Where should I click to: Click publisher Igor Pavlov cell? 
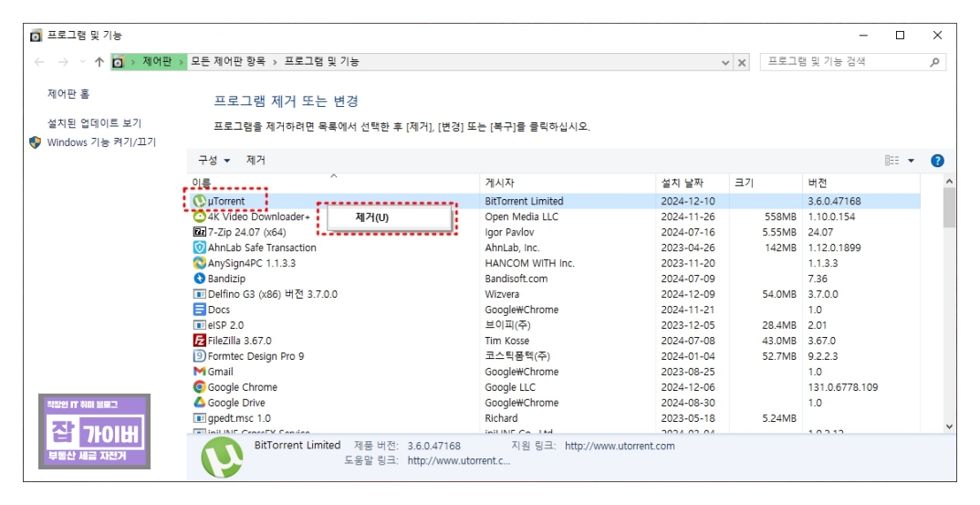pos(509,232)
